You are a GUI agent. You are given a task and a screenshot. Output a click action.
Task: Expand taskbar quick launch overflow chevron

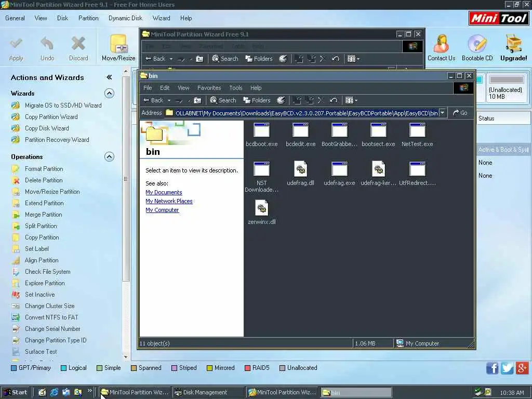(x=89, y=391)
